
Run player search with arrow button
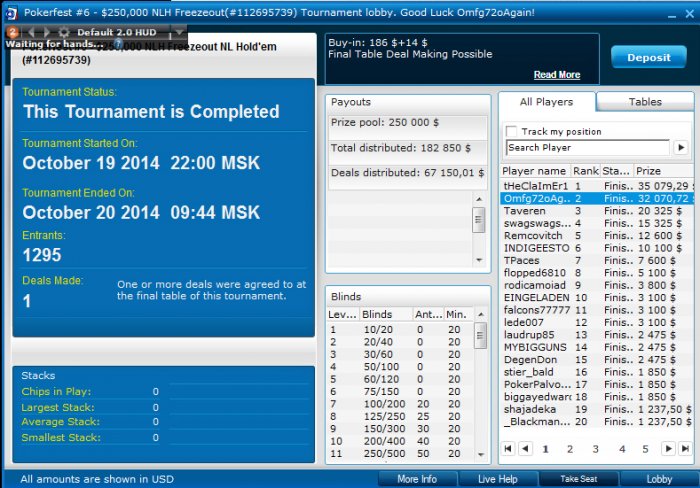tap(681, 147)
